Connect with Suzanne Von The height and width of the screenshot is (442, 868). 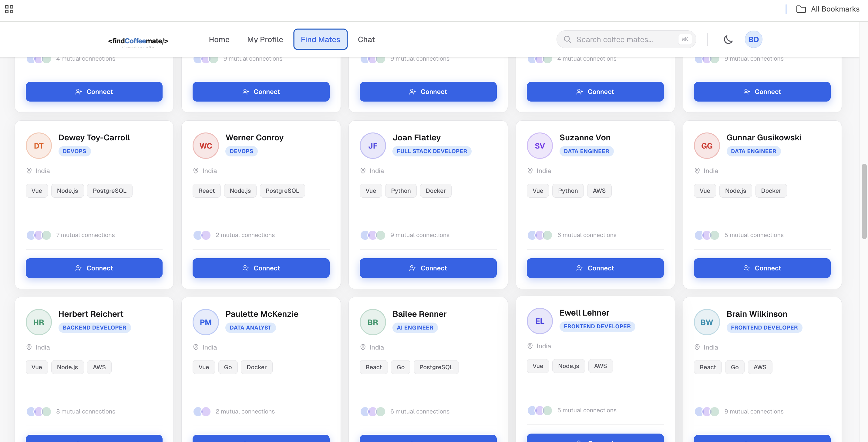coord(595,268)
